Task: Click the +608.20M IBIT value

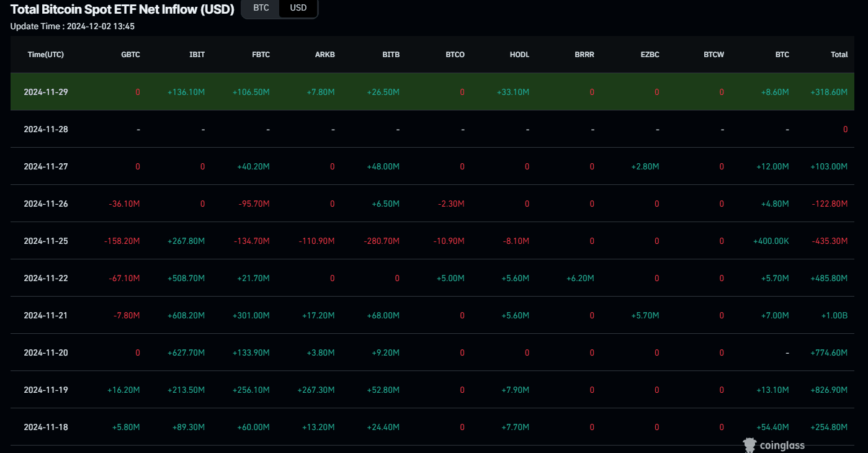Action: click(x=186, y=315)
